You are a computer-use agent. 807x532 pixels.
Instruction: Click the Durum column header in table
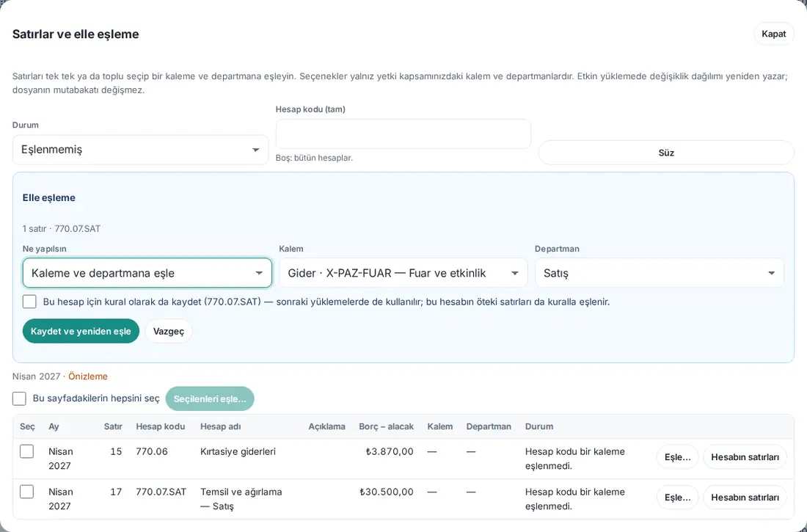(x=539, y=426)
